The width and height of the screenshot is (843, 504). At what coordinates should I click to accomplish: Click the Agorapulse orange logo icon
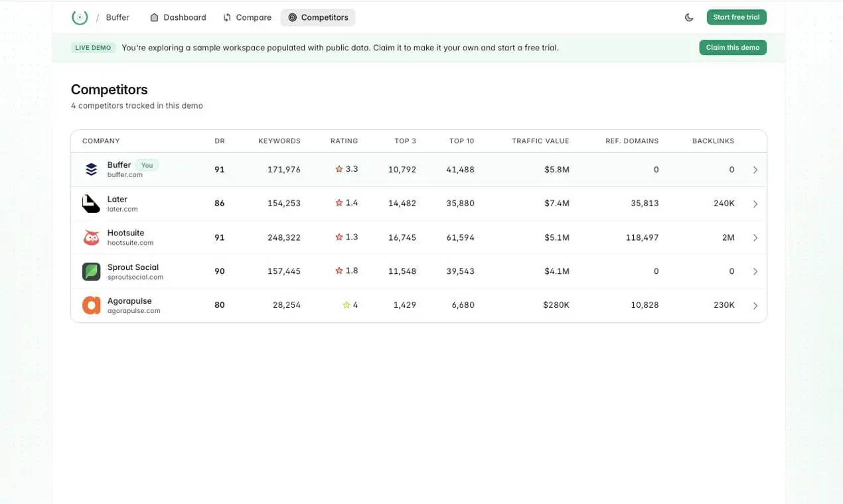click(x=91, y=306)
